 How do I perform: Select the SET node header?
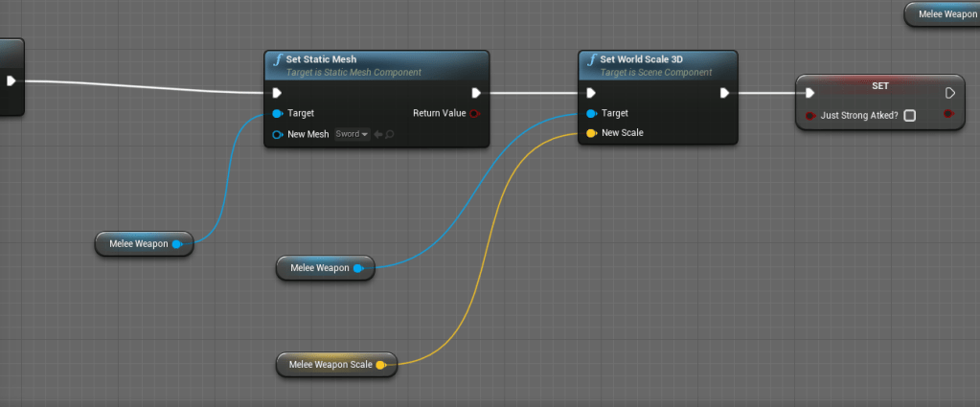pos(879,85)
